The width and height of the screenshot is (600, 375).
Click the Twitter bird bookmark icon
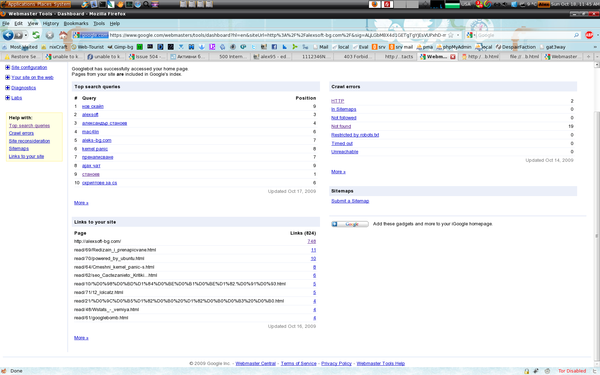[253, 47]
